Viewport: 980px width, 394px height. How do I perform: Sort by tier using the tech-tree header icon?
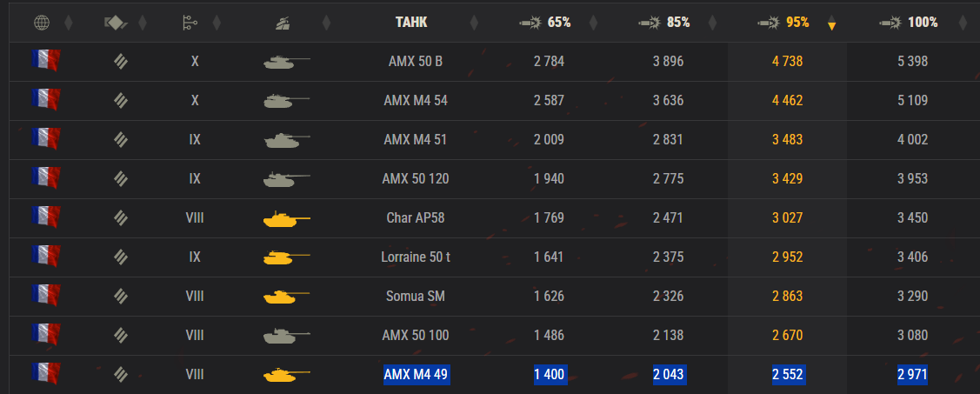[x=190, y=23]
